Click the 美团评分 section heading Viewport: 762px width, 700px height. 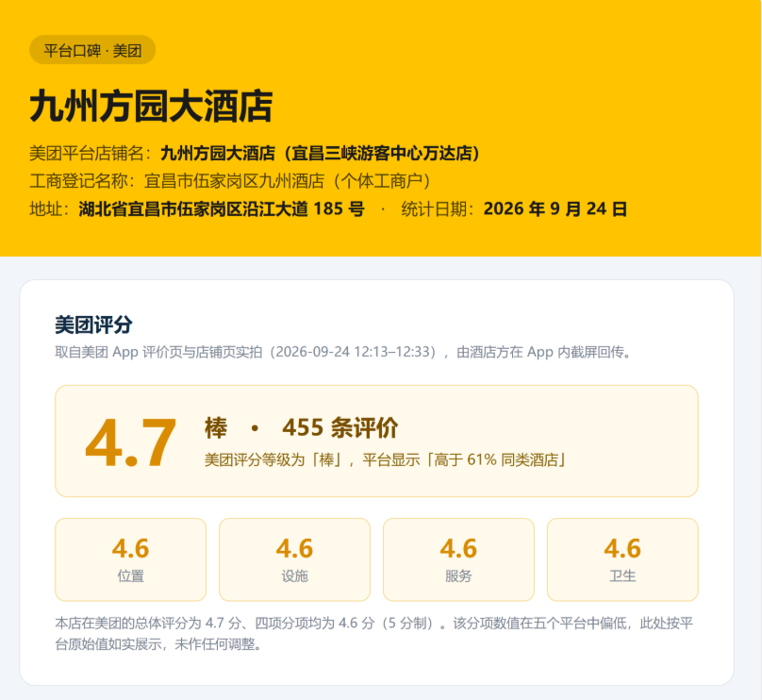point(93,325)
